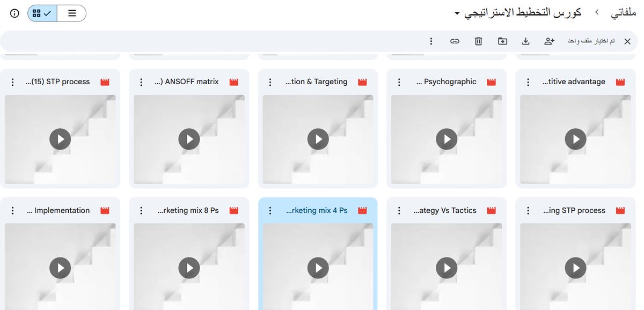This screenshot has width=644, height=310.
Task: Copy link to the selected file
Action: (455, 41)
